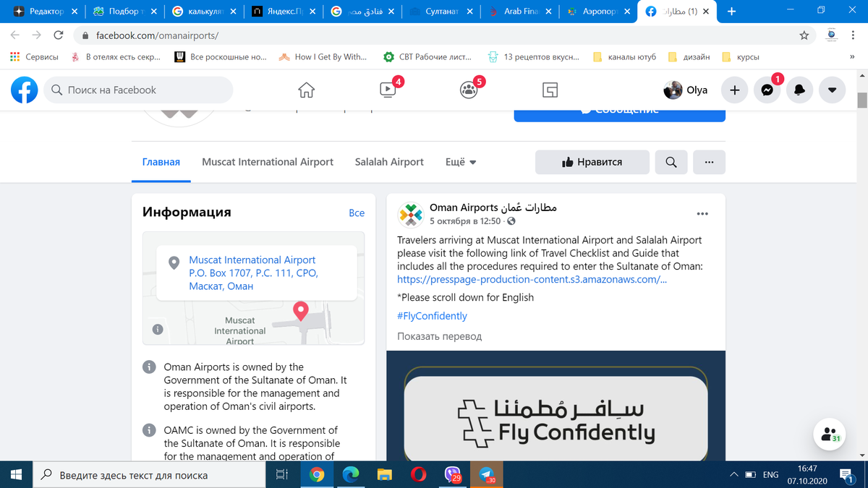Switch to Muscat International Airport tab
This screenshot has width=868, height=488.
268,162
